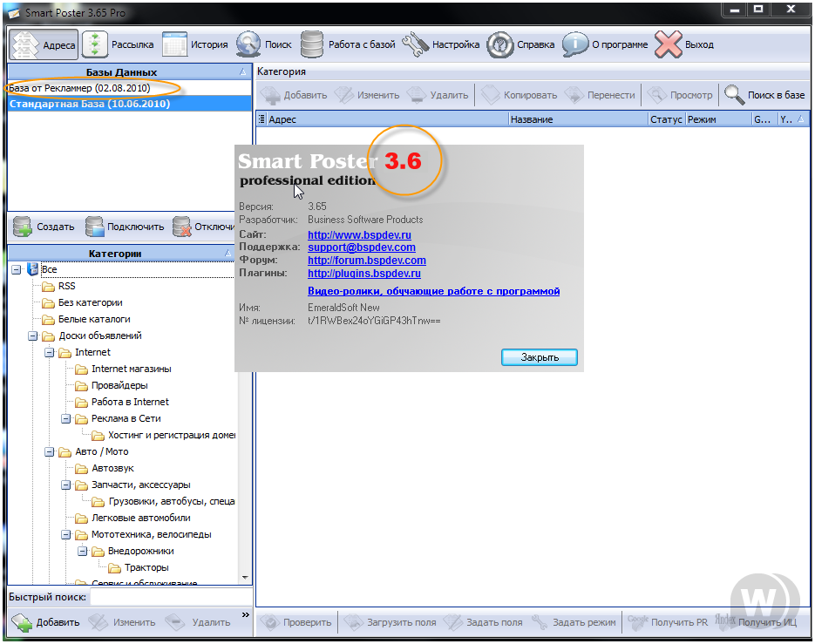
Task: Collapse the Internet folder node
Action: [50, 353]
